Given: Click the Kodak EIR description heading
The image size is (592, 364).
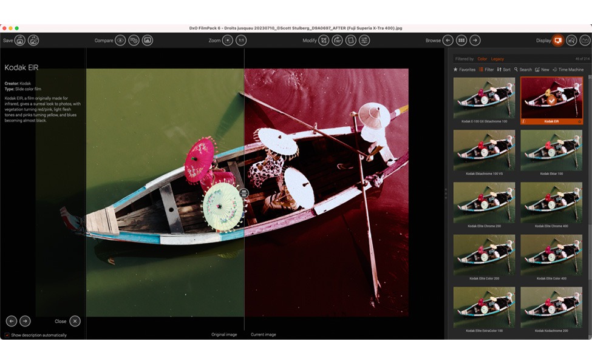Looking at the screenshot, I should [21, 67].
